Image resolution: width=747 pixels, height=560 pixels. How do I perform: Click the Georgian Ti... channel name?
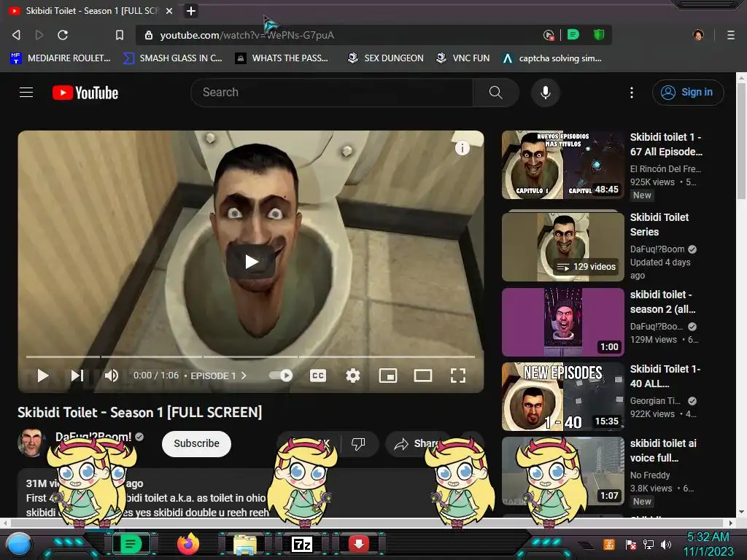[x=656, y=401]
